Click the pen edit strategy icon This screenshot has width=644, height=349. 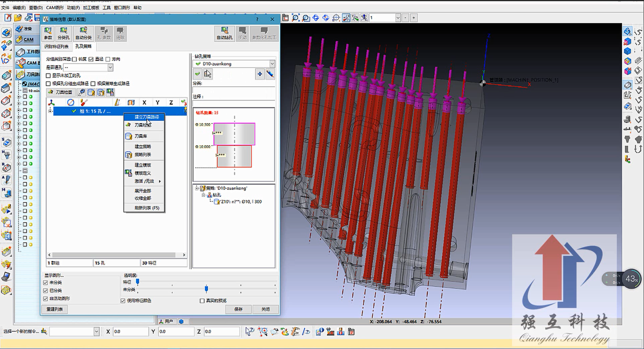click(x=270, y=74)
